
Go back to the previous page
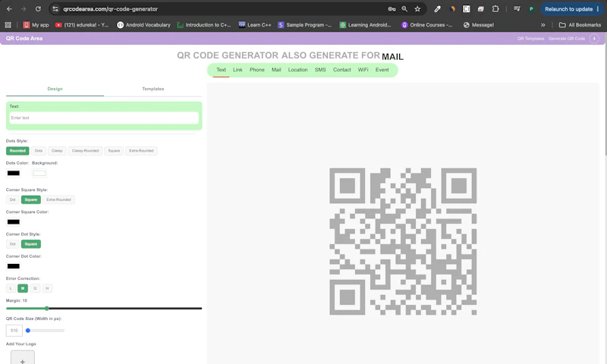click(x=9, y=9)
